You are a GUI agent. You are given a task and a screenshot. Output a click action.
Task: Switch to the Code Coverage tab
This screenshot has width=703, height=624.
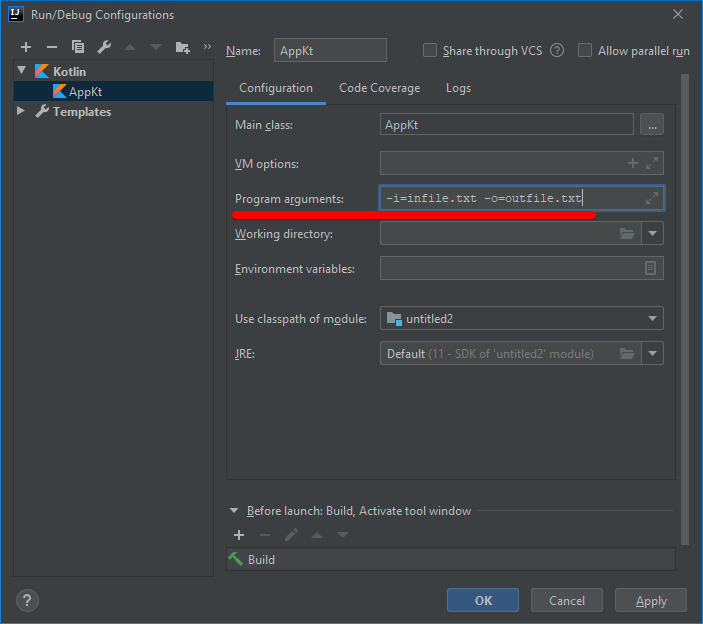click(x=379, y=88)
